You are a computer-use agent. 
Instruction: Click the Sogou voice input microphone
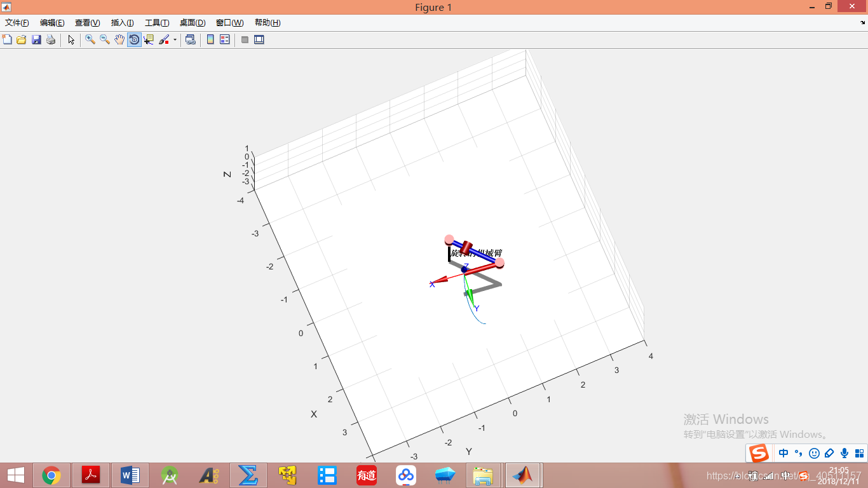click(844, 454)
